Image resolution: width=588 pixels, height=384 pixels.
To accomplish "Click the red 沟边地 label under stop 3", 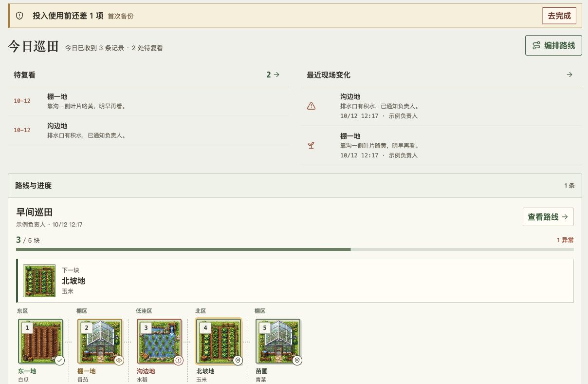I will pos(146,371).
